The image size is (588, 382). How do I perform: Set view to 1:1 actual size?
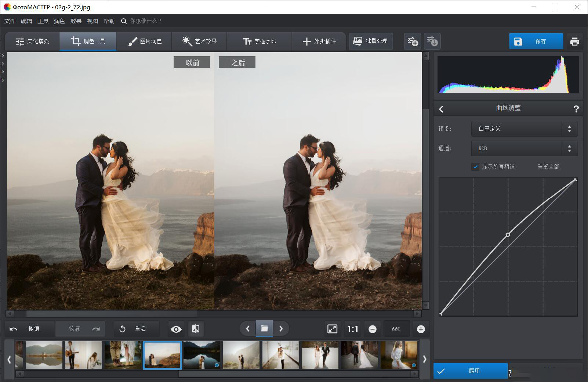(352, 329)
